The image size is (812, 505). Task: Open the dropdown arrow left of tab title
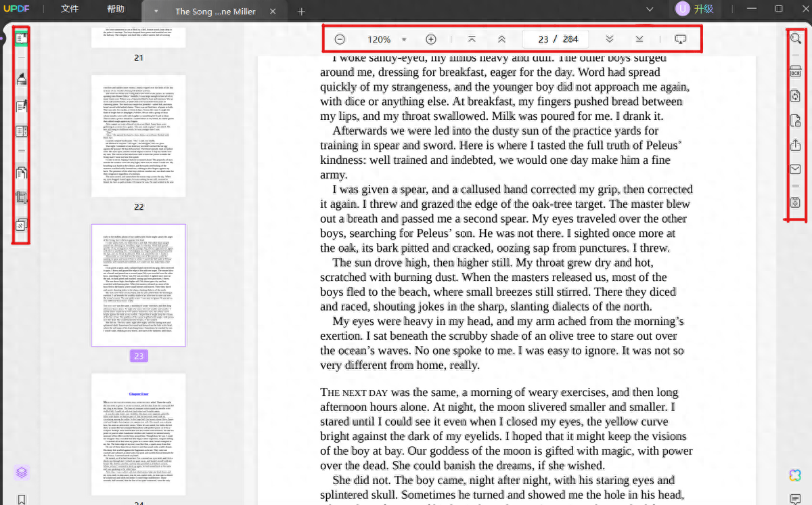click(156, 12)
